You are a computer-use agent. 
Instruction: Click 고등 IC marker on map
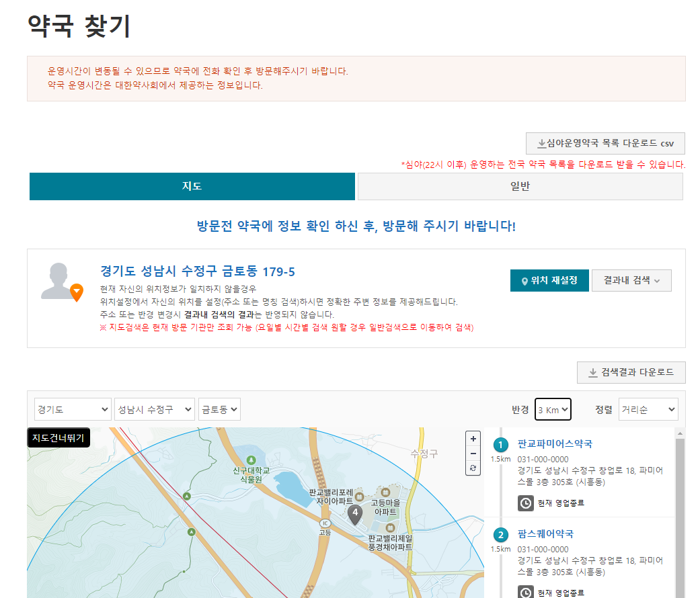pos(325,523)
